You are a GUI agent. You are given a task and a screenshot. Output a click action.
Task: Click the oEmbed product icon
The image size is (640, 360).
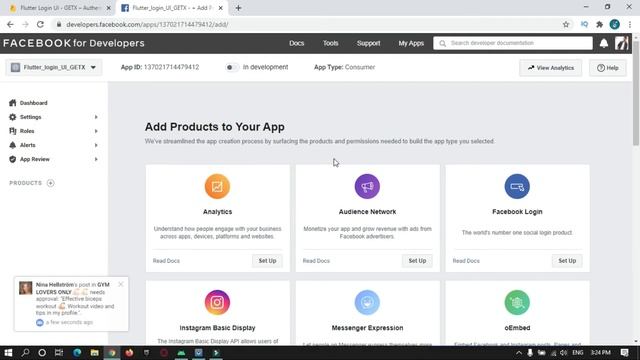click(x=517, y=302)
